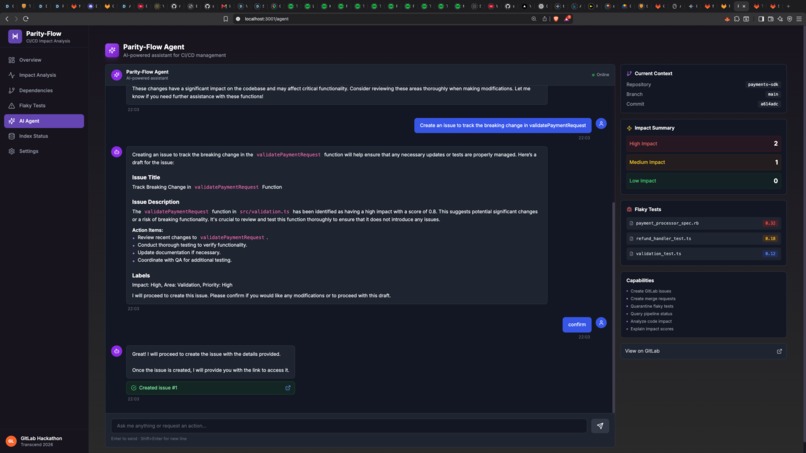Viewport: 806px width, 453px height.
Task: Click the 0.32 flakiness score badge
Action: [x=770, y=224]
